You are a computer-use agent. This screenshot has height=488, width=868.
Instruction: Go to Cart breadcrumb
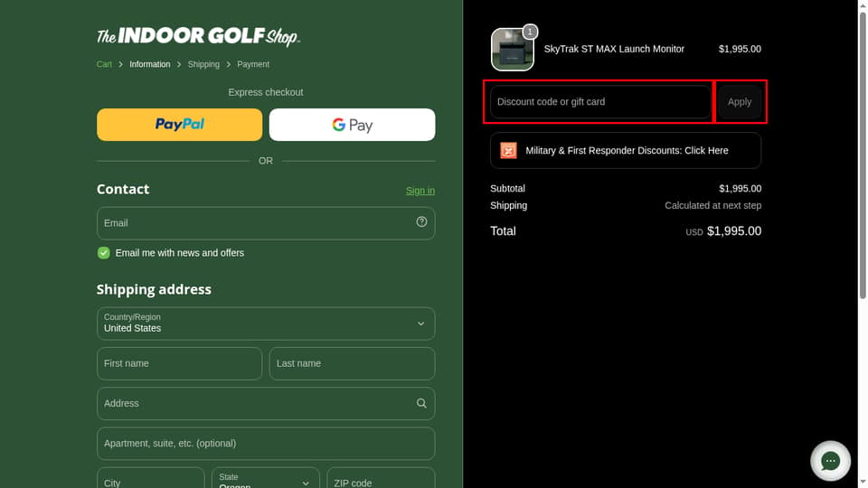coord(104,64)
